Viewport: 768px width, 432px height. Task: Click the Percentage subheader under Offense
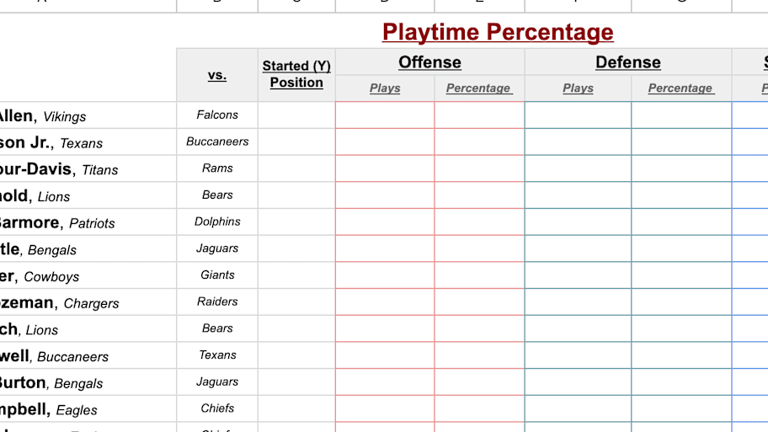pyautogui.click(x=479, y=88)
